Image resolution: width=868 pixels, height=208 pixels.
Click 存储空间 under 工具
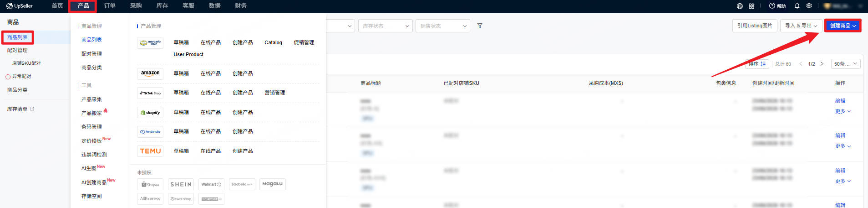coord(91,196)
